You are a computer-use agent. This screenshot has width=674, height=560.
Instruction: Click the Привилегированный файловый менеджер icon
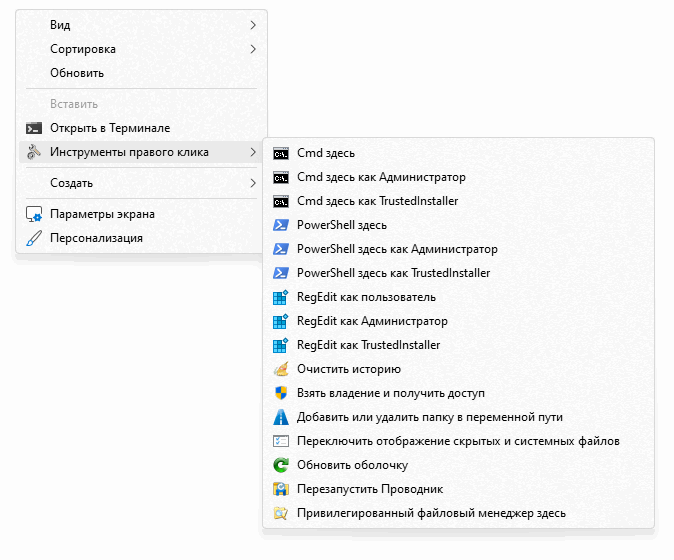pos(281,513)
